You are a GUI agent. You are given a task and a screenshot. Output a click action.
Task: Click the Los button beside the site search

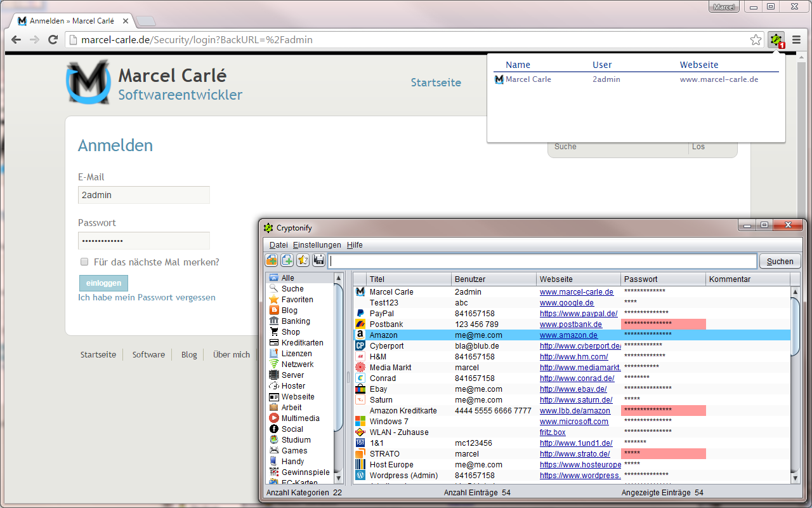coord(698,147)
